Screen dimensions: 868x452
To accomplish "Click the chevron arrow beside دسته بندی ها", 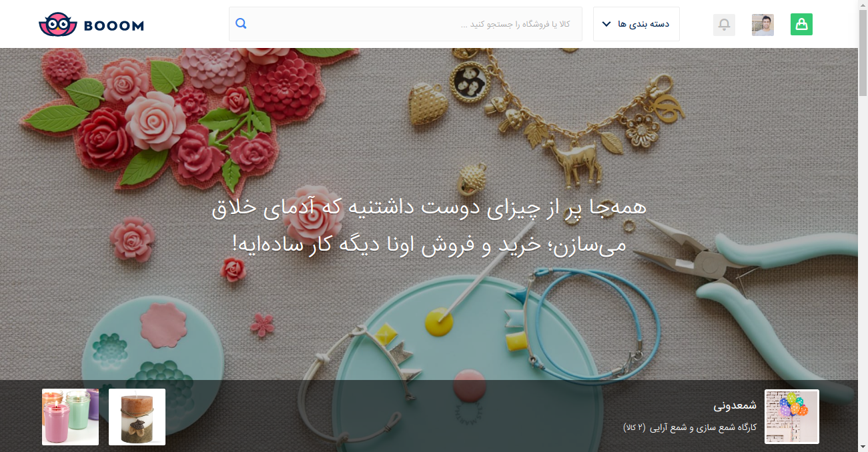I will pos(606,24).
